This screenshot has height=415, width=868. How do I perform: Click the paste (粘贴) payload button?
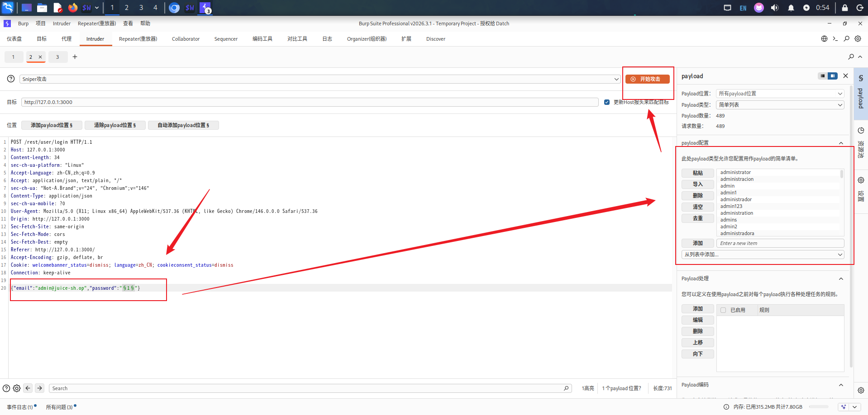698,173
